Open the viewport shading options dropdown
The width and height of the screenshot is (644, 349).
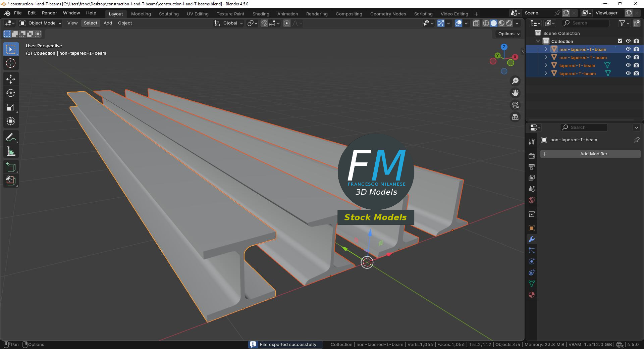tap(517, 23)
